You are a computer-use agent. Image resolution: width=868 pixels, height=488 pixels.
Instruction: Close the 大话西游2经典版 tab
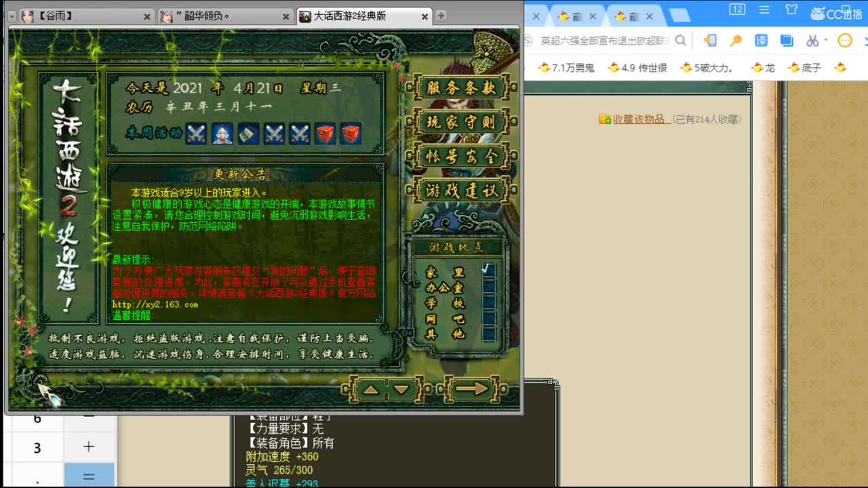[425, 16]
